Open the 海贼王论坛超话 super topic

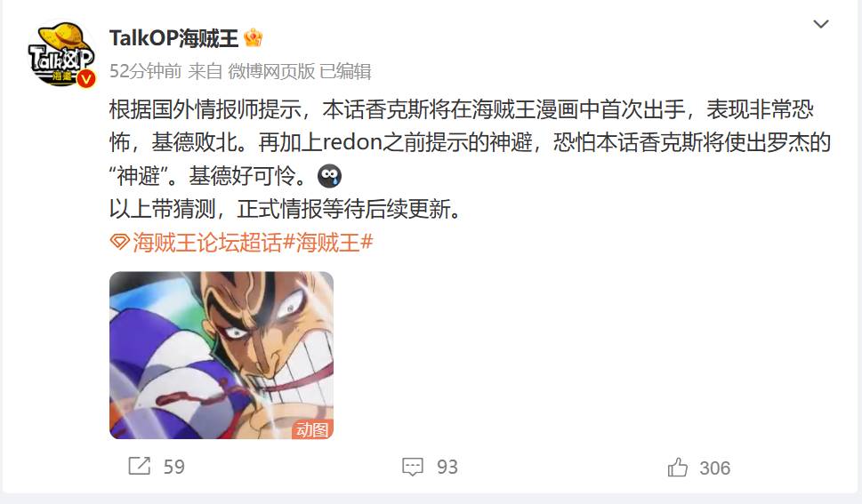point(206,242)
